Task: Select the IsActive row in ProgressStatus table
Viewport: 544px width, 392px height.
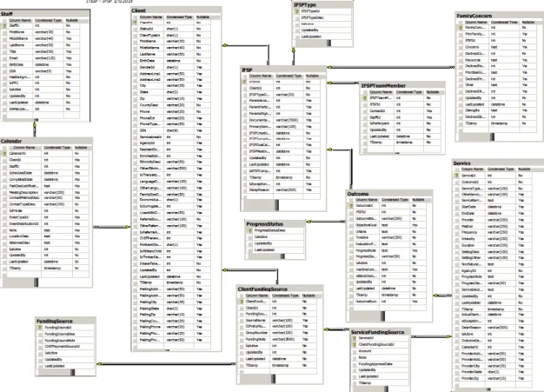Action: [275, 237]
